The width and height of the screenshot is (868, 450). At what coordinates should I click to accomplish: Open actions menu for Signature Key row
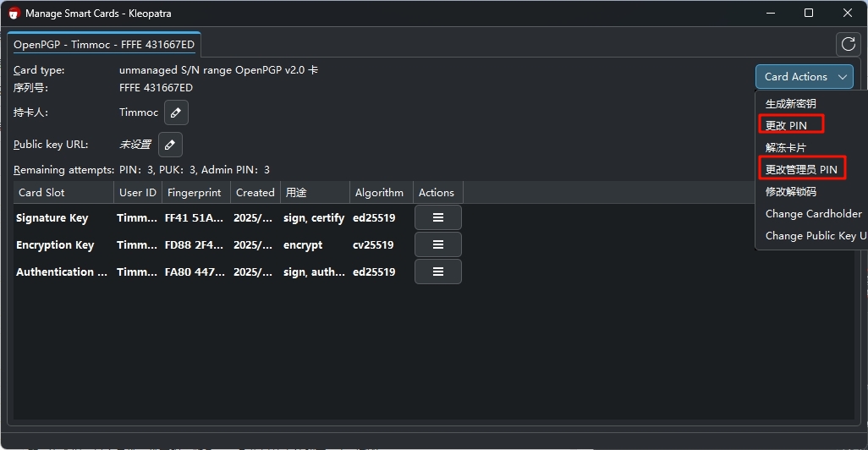pos(438,217)
